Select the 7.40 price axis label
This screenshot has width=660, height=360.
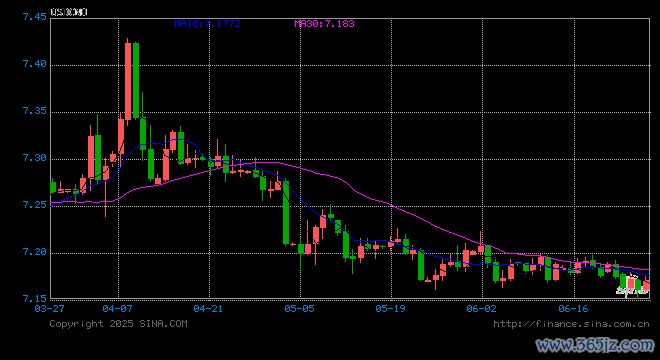pos(35,64)
